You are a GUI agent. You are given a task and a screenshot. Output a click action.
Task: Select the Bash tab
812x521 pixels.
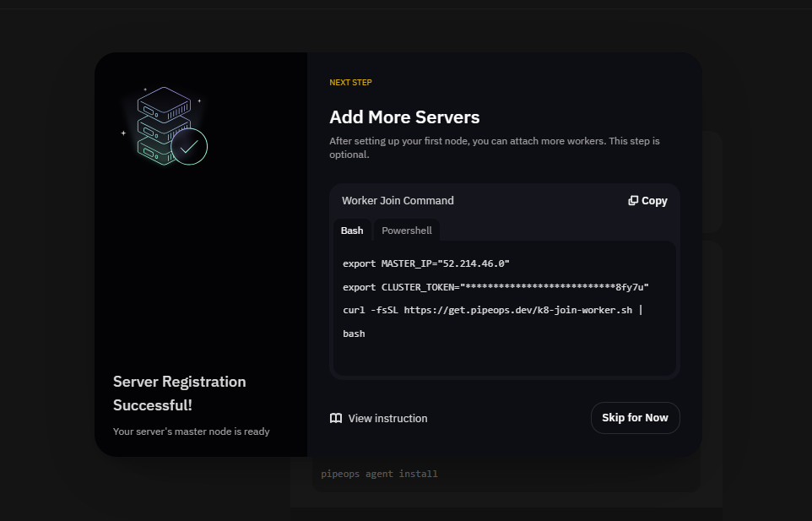point(352,231)
